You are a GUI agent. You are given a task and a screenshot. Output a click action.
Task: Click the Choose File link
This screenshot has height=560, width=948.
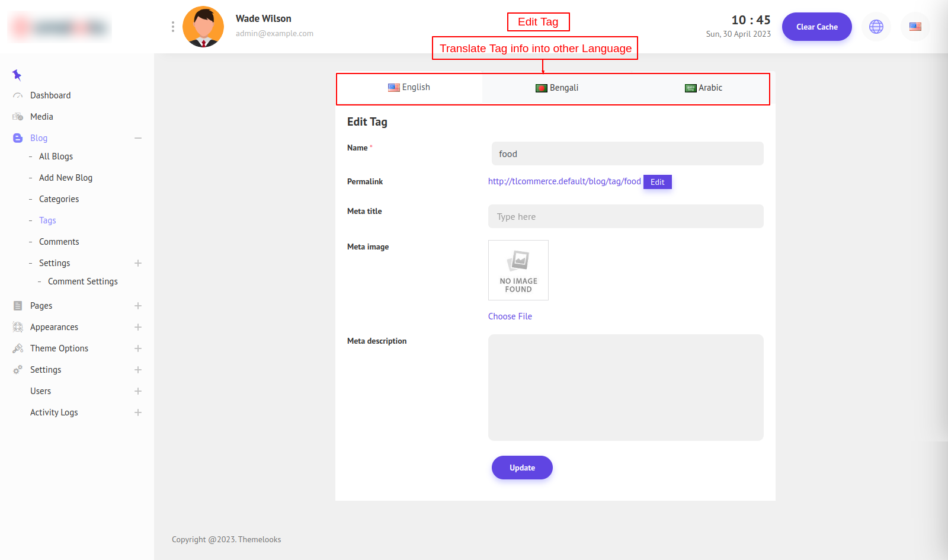click(x=510, y=316)
